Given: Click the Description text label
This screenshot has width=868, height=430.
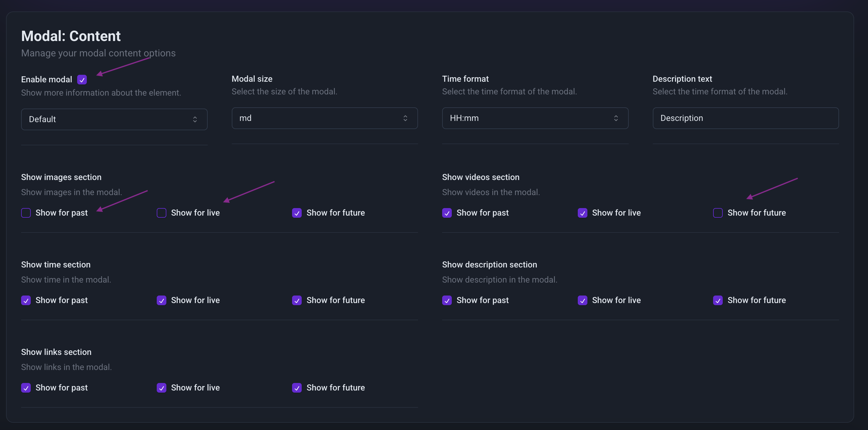Looking at the screenshot, I should tap(682, 79).
